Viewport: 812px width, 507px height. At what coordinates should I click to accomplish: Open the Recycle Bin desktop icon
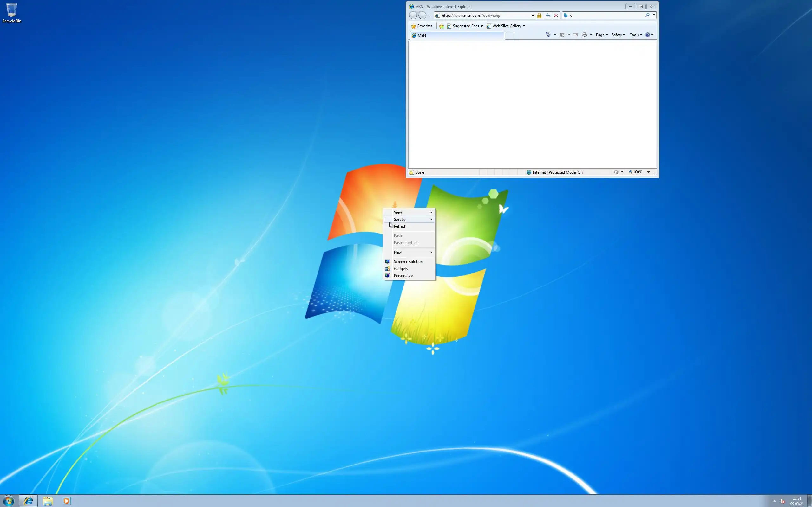coord(11,13)
